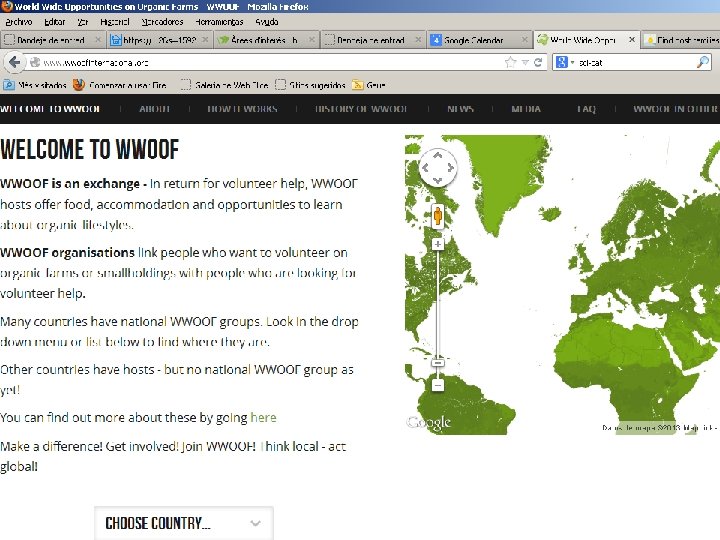
Task: Open the Archivo menu
Action: pos(19,22)
